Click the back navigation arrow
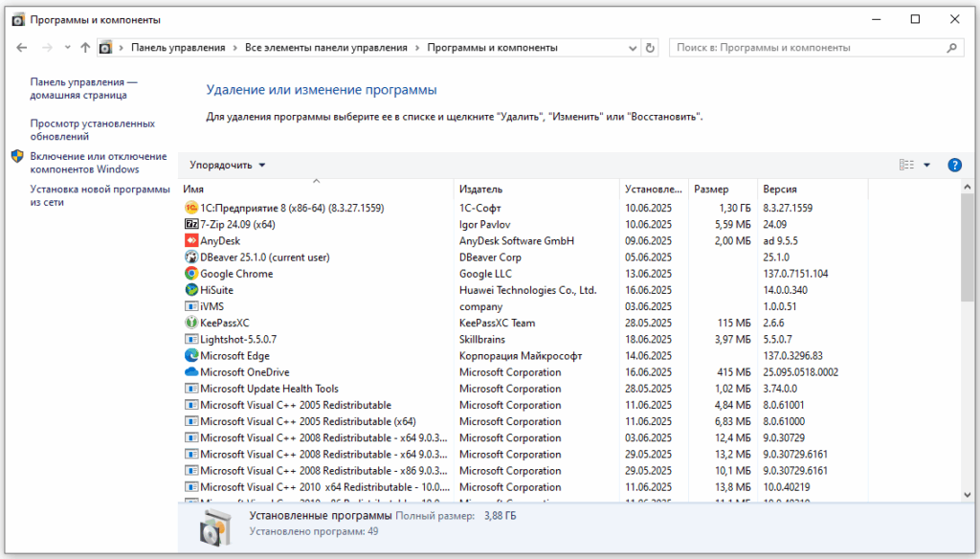980x559 pixels. pos(22,47)
